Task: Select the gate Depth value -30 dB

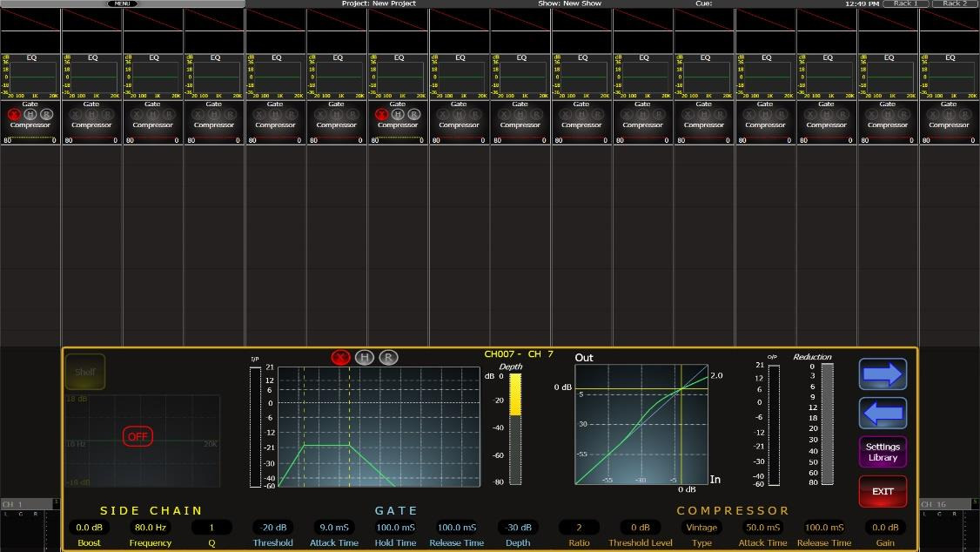Action: pyautogui.click(x=518, y=528)
